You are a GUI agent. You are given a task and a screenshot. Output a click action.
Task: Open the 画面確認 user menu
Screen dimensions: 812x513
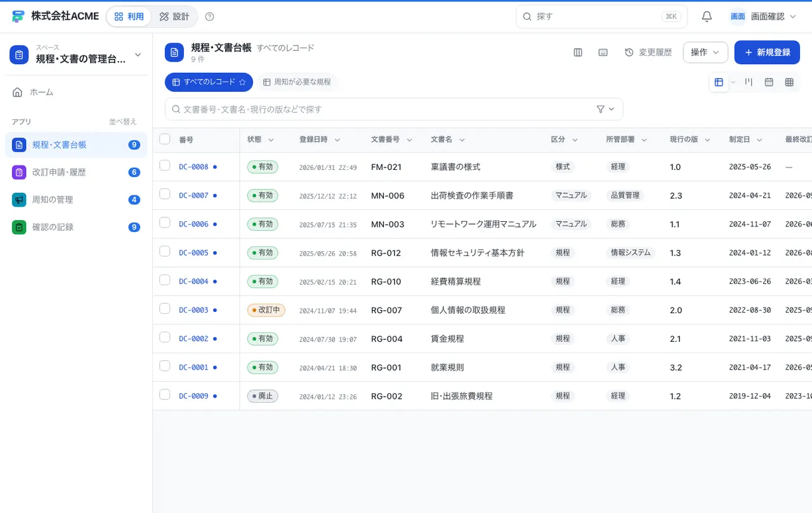coord(763,16)
